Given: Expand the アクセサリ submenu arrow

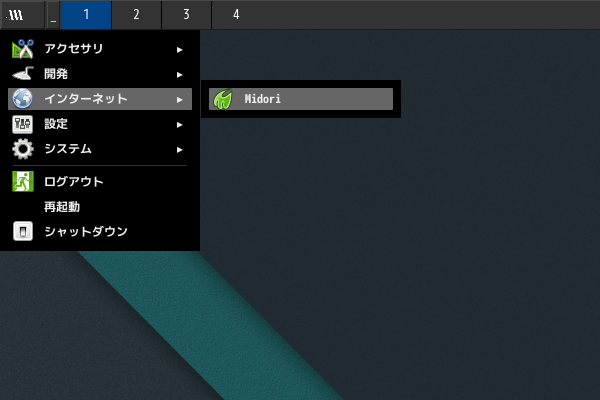Looking at the screenshot, I should click(179, 49).
